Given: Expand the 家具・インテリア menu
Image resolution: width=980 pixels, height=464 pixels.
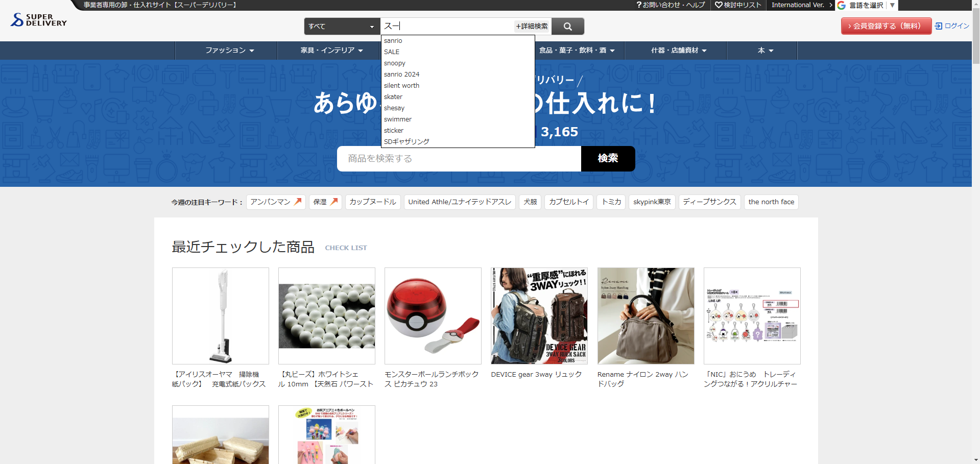Looking at the screenshot, I should tap(331, 51).
